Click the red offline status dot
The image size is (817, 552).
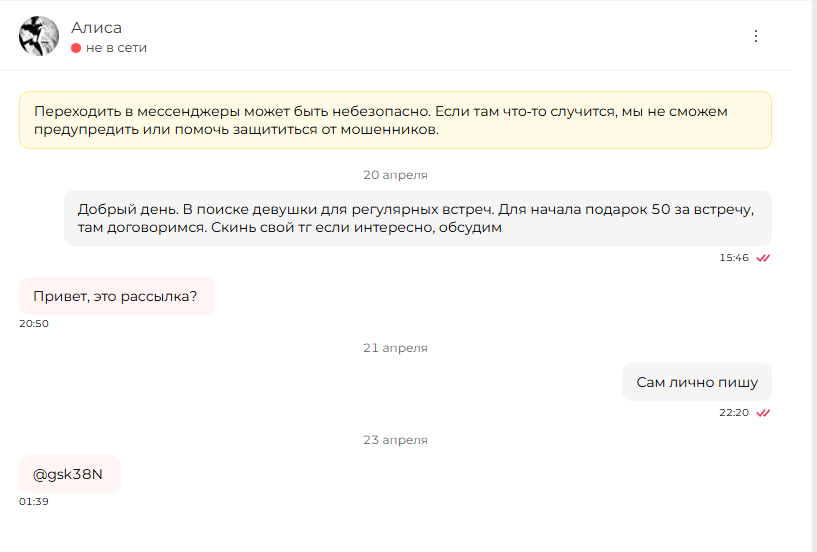click(x=76, y=48)
